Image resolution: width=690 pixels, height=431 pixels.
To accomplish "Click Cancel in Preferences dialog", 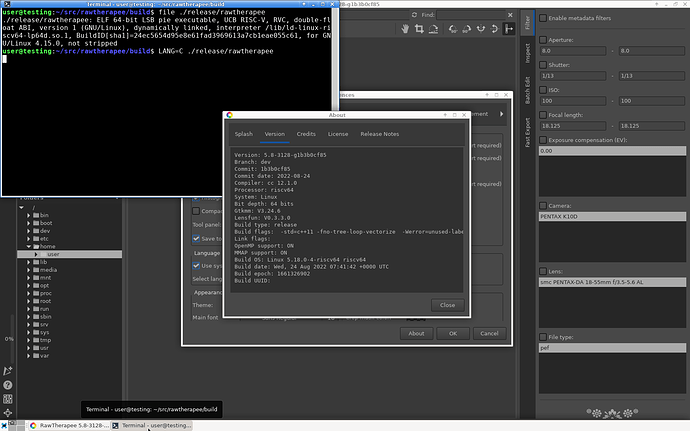I will point(489,333).
